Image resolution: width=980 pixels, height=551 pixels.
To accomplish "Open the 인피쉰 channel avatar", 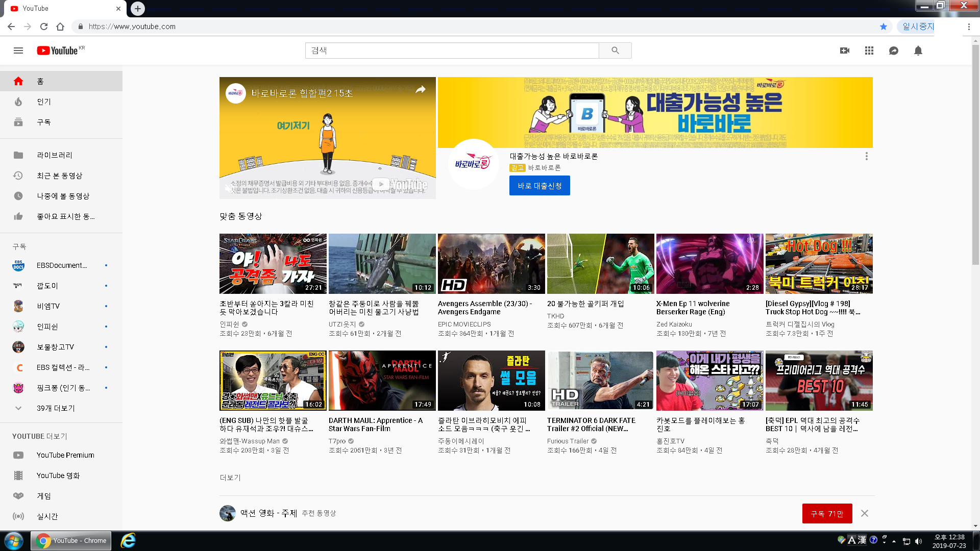I will pyautogui.click(x=18, y=327).
